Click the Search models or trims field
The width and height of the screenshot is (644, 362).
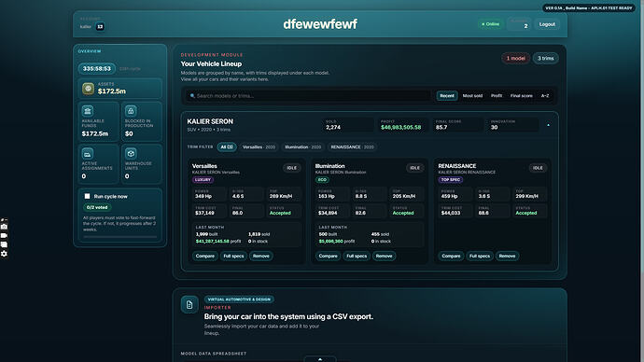pos(308,95)
